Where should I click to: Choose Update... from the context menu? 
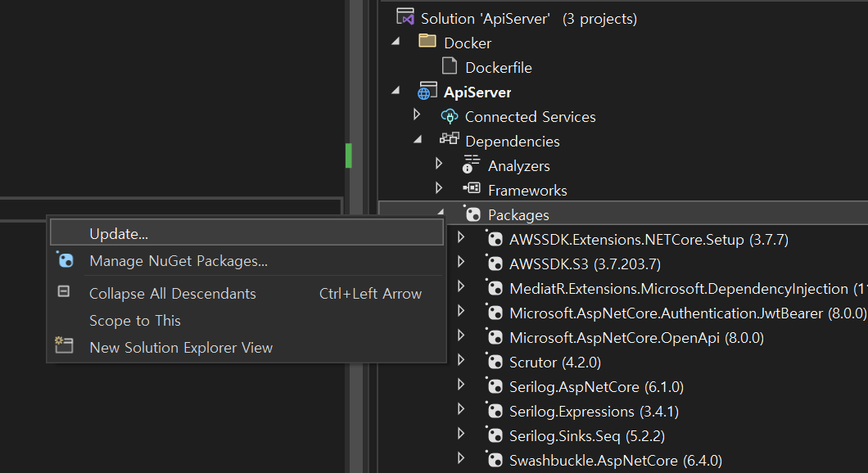[247, 232]
